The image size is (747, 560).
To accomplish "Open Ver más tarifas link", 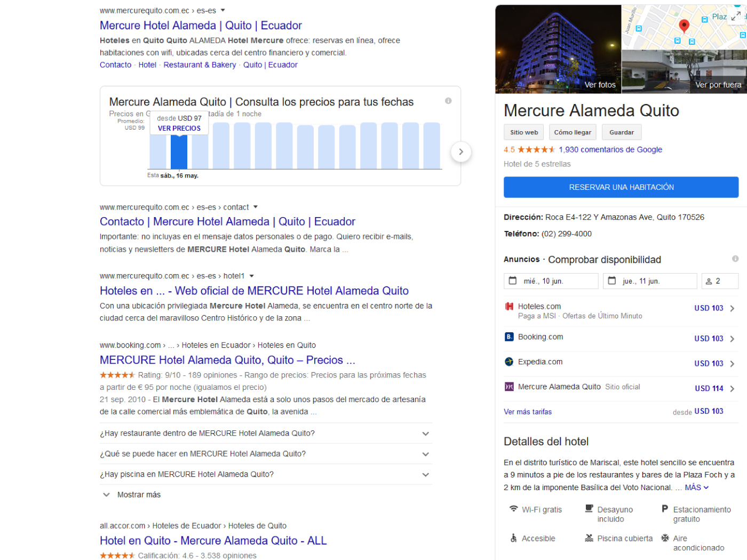I will click(x=528, y=412).
